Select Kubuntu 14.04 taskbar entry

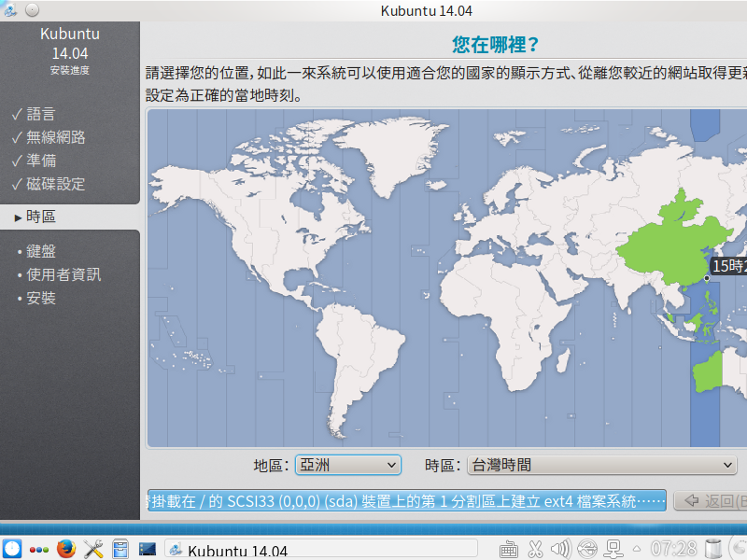[x=321, y=550]
